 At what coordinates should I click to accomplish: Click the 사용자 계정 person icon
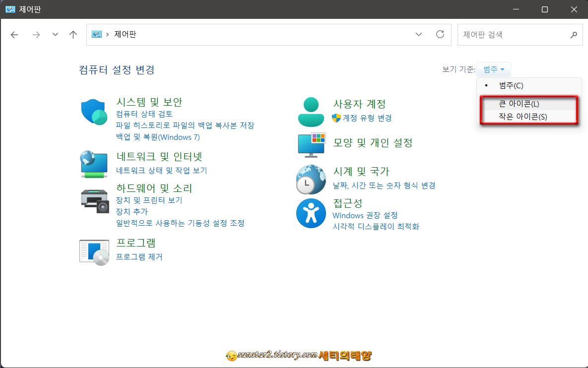(x=311, y=110)
